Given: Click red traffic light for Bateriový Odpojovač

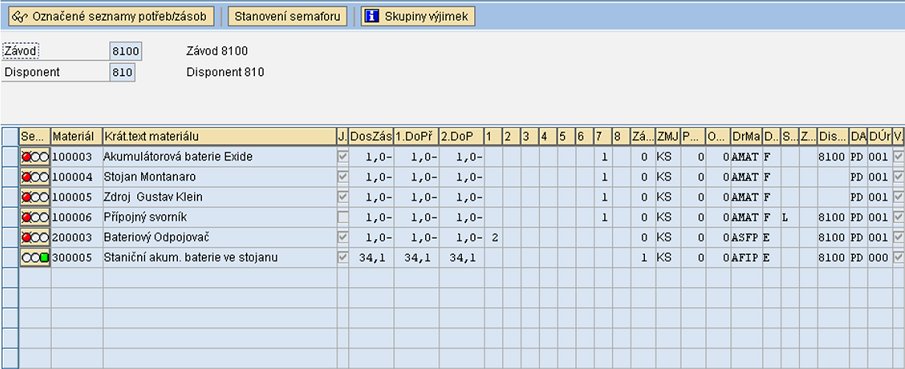Looking at the screenshot, I should pos(26,238).
